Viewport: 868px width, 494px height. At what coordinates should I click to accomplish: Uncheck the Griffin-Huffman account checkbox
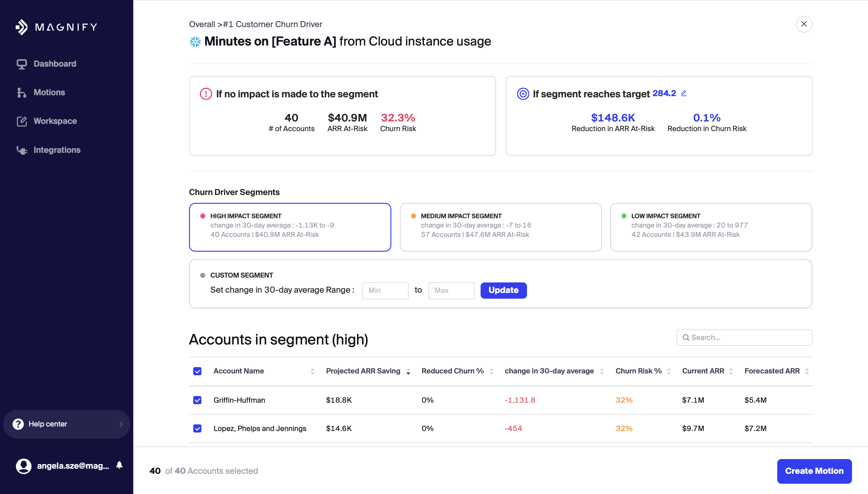tap(197, 400)
